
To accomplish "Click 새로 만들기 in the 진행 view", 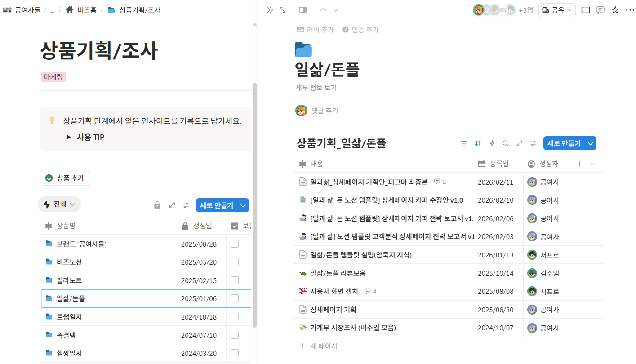I will 217,205.
